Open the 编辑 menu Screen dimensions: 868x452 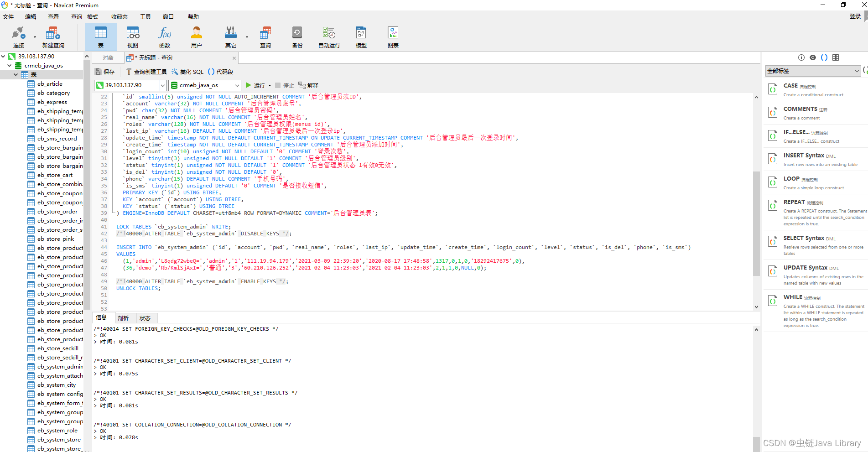tap(31, 17)
